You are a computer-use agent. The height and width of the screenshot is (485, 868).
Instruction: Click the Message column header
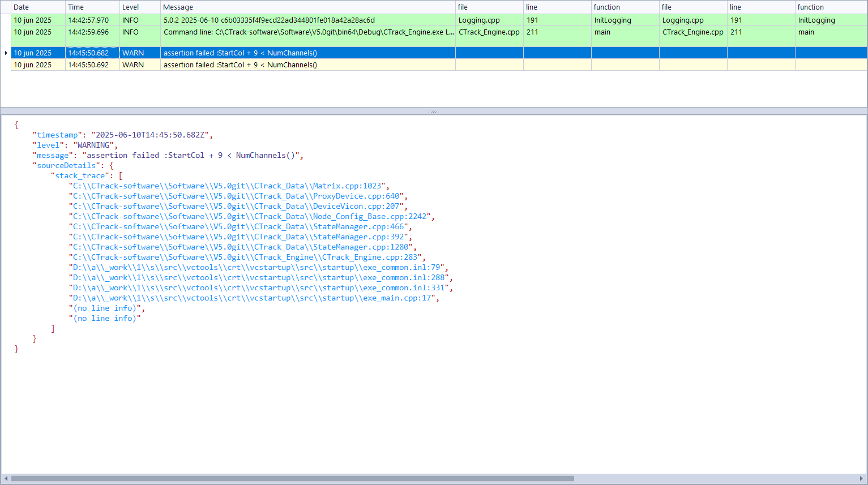pyautogui.click(x=307, y=7)
